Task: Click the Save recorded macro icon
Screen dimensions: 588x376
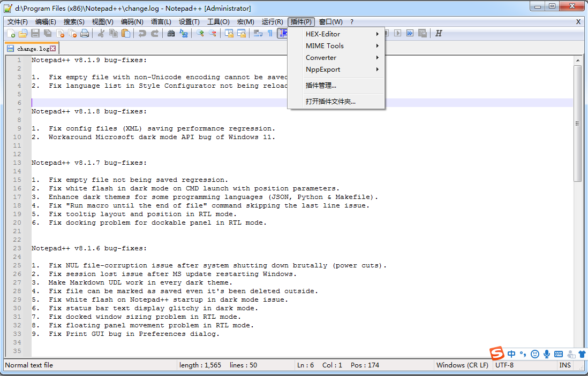Action: click(423, 34)
